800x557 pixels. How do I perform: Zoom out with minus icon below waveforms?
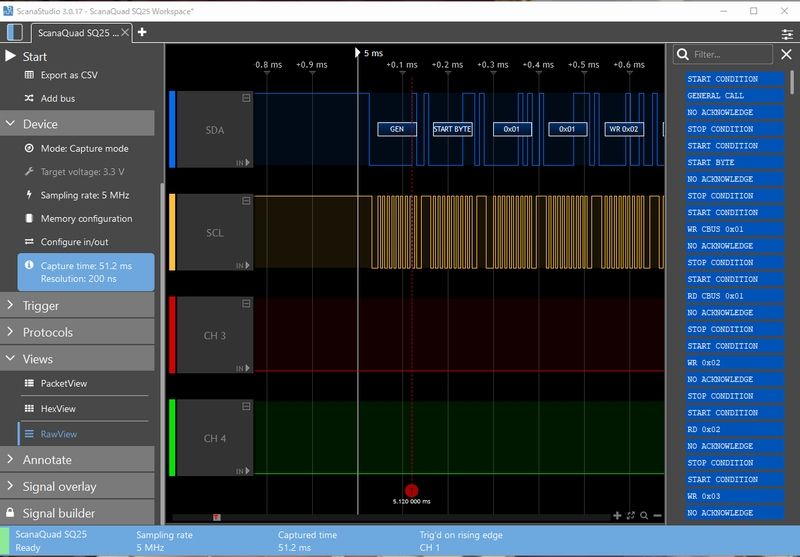[657, 516]
